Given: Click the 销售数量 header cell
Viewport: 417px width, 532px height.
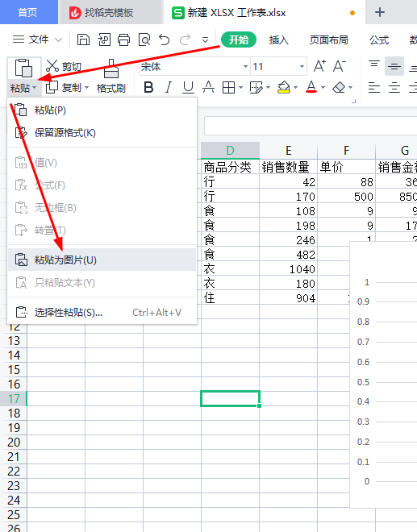Looking at the screenshot, I should pos(288,167).
